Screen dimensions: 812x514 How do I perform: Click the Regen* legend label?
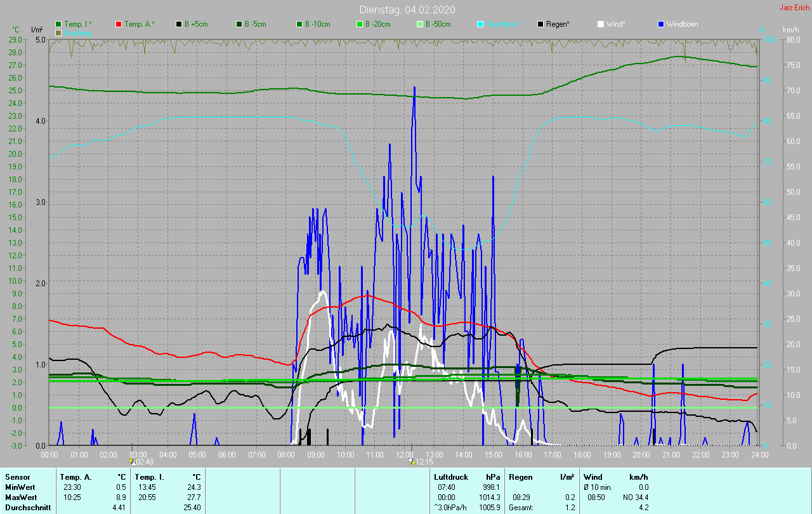click(x=558, y=24)
